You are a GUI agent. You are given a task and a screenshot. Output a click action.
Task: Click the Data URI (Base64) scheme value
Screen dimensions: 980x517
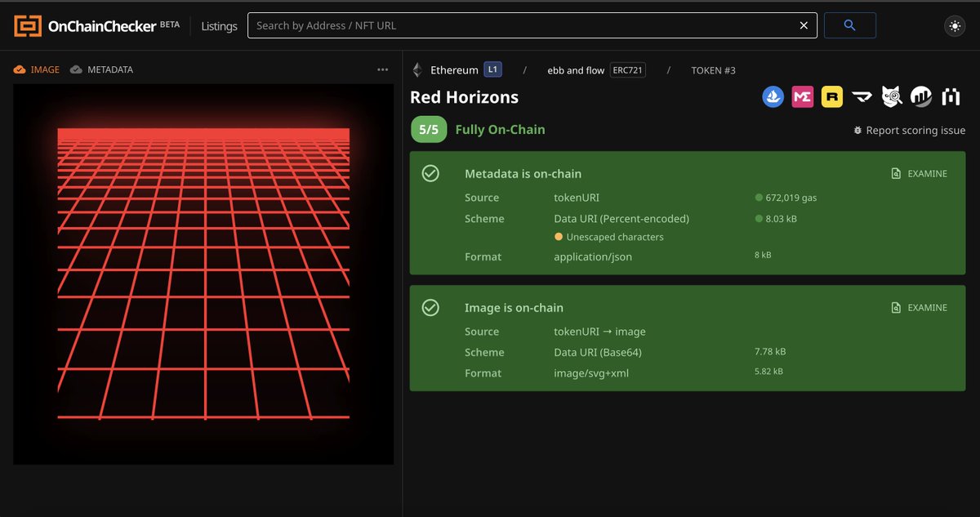[x=598, y=352]
